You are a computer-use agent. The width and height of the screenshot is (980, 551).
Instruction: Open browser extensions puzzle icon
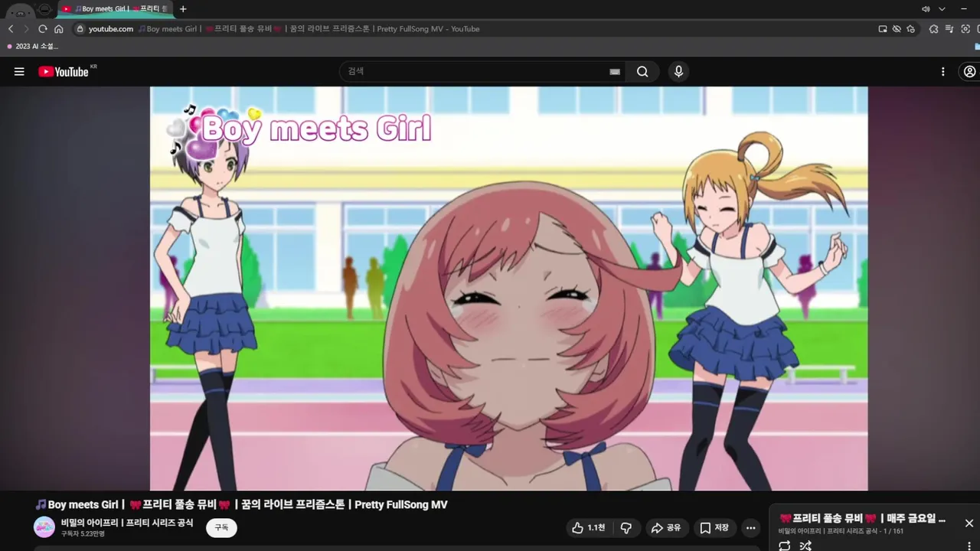934,29
